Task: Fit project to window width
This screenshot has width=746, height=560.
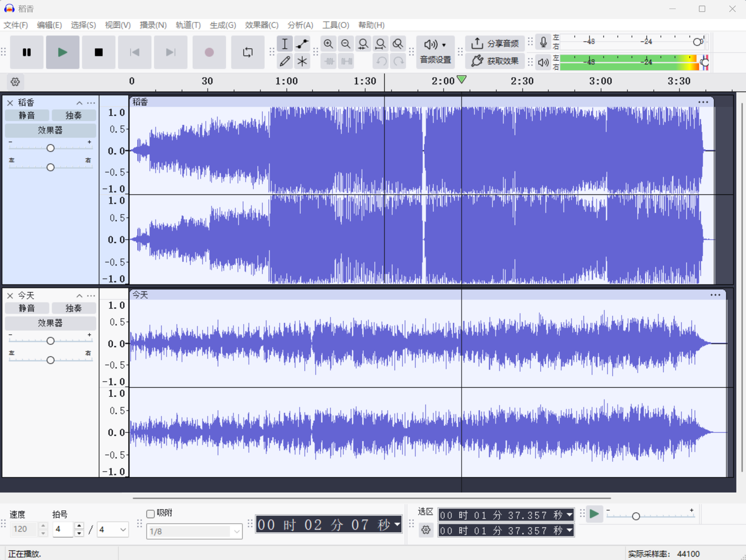Action: click(380, 44)
